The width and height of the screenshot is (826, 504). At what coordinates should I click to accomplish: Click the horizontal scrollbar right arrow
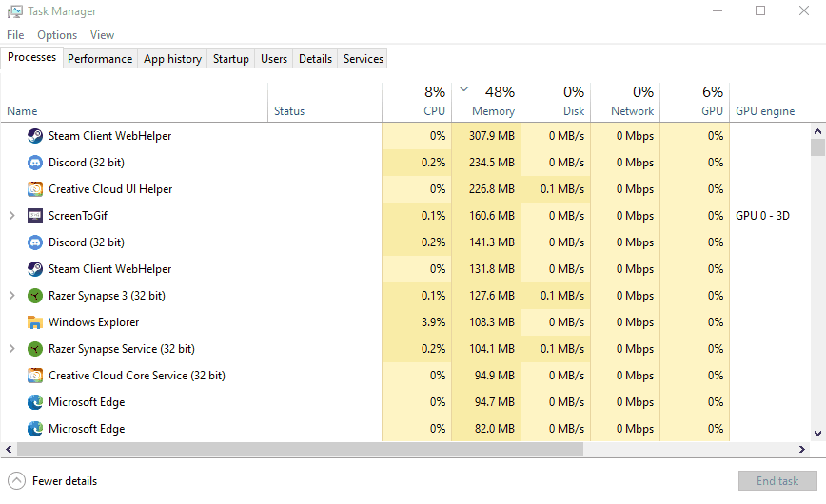[804, 450]
